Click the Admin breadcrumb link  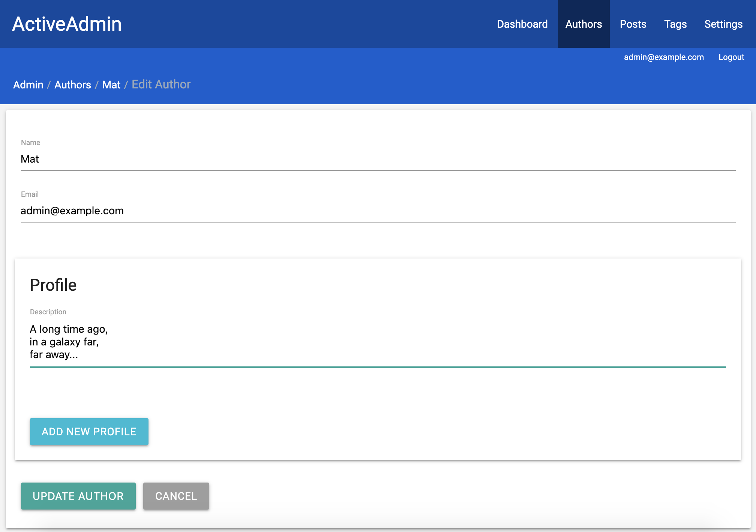[x=28, y=85]
